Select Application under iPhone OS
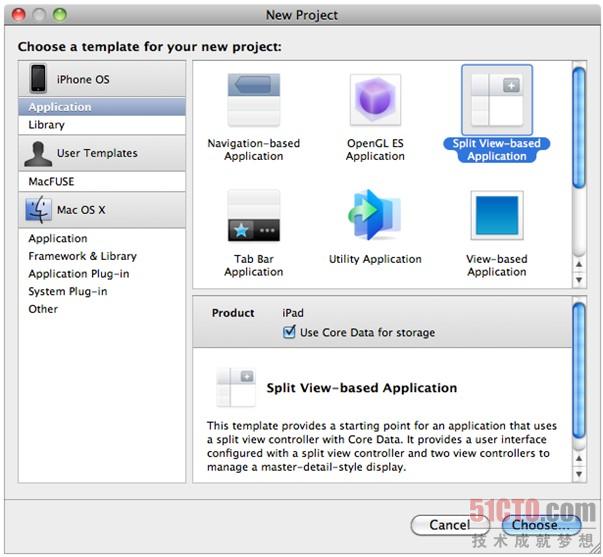Viewport: 603px width, 557px height. point(102,107)
